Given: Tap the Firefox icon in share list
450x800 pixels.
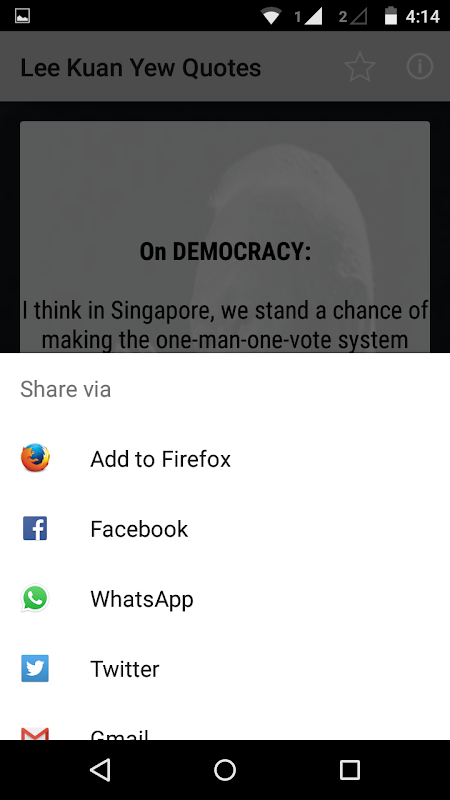Looking at the screenshot, I should (x=35, y=458).
